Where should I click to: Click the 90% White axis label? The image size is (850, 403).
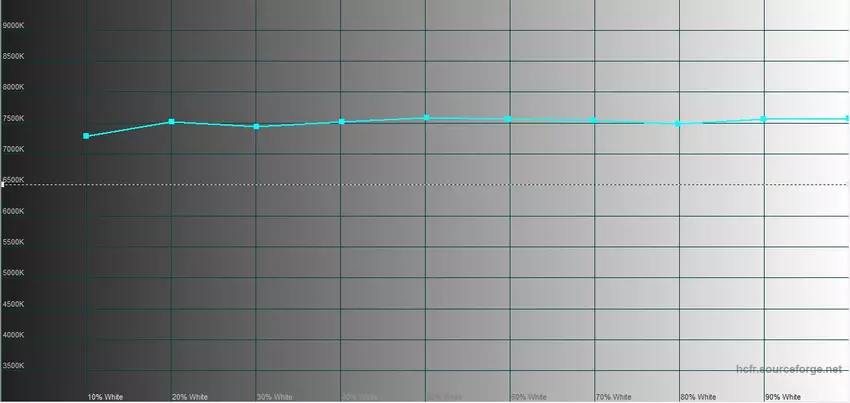coord(782,397)
